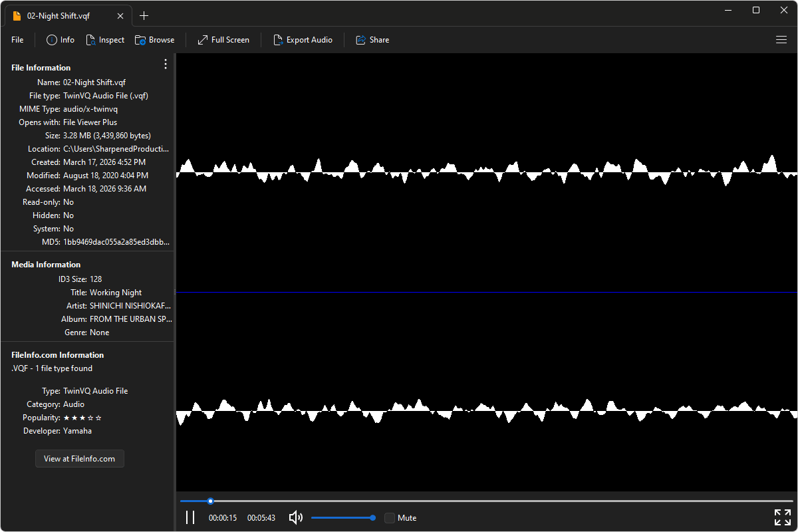This screenshot has width=798, height=532.
Task: Expand the fullscreen icon below the waveform
Action: (782, 517)
